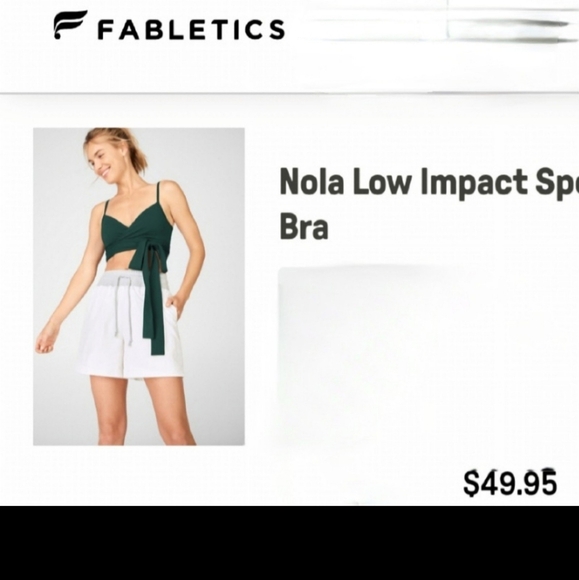Select the Nola Low Impact product title
This screenshot has height=580, width=579.
click(429, 203)
